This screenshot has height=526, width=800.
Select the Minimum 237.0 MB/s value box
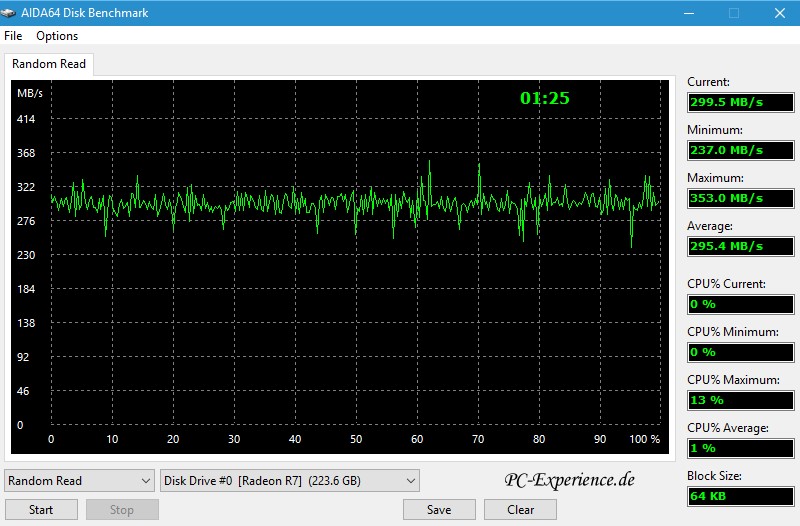click(739, 150)
